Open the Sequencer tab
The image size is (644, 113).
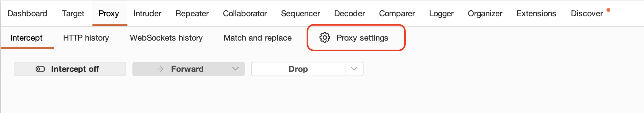[300, 13]
